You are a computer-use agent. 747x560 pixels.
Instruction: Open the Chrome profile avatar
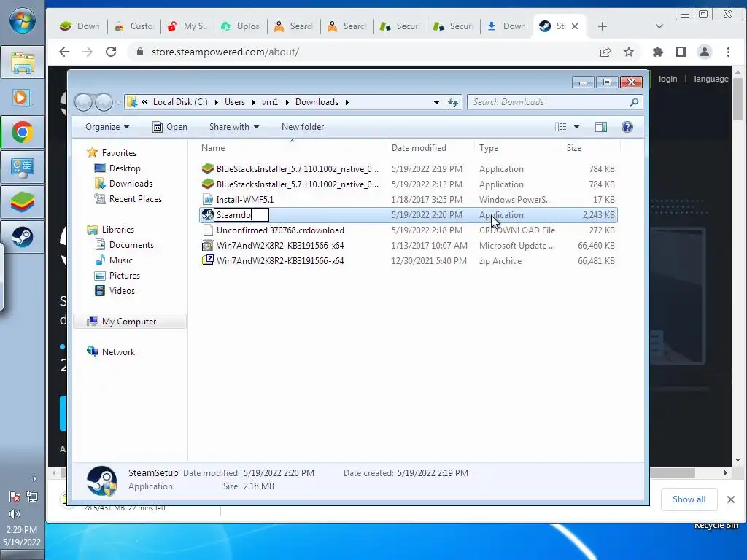[705, 52]
